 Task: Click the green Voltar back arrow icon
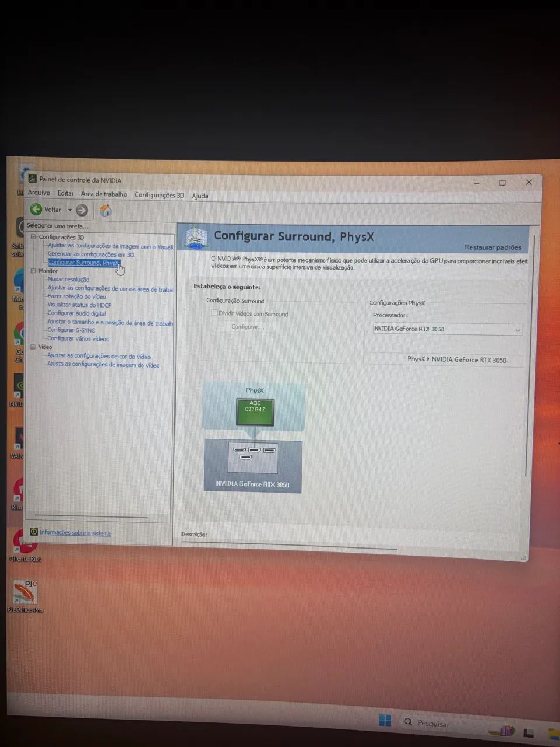(x=36, y=210)
